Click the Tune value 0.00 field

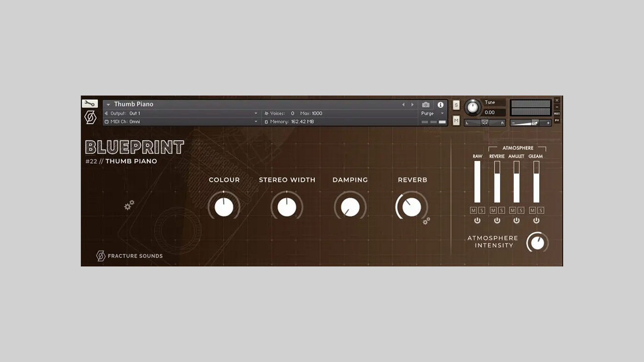[494, 112]
